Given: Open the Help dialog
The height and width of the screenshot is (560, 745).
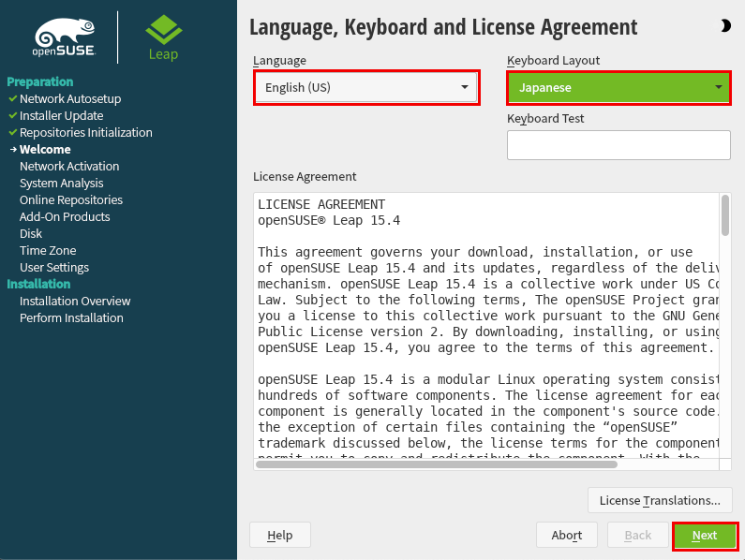Looking at the screenshot, I should [280, 536].
